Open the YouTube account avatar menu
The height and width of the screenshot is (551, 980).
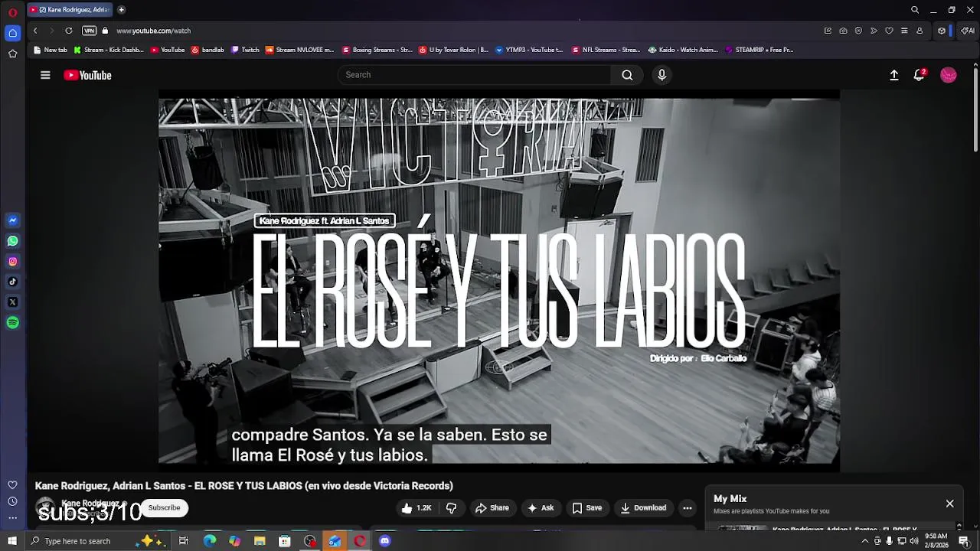[x=949, y=75]
